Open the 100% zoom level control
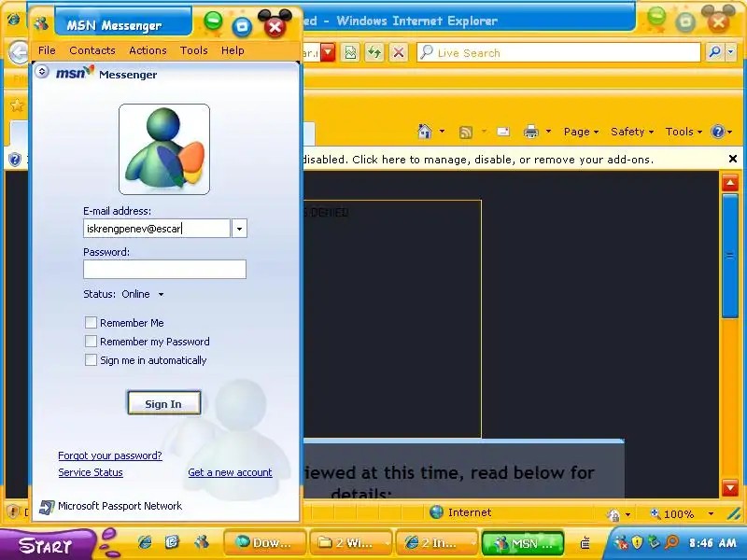Viewport: 747px width, 560px height. [683, 514]
